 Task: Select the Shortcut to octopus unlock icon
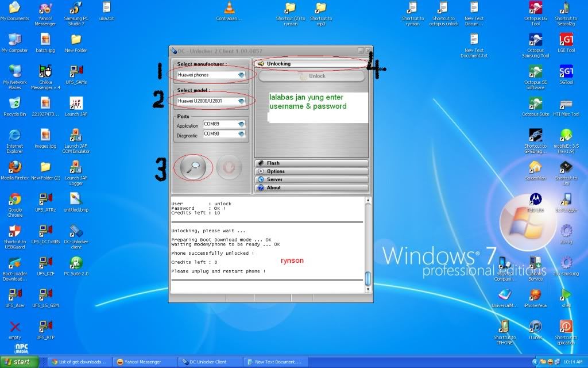click(x=444, y=14)
